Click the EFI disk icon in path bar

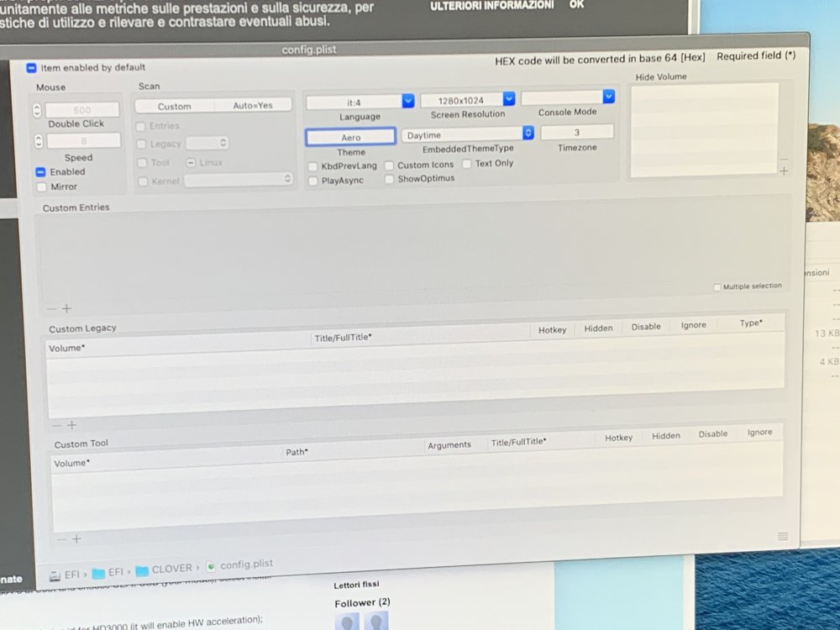tap(55, 576)
